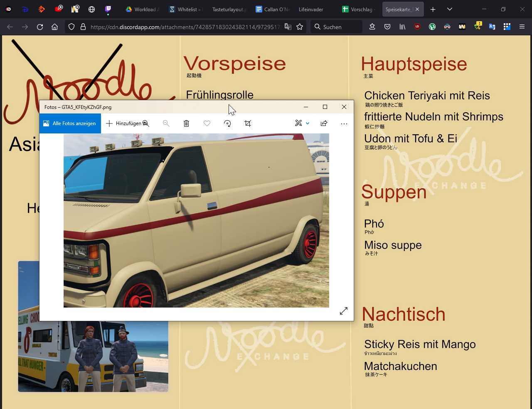Open the uBlock Origin extension
The image size is (532, 409).
[x=417, y=27]
